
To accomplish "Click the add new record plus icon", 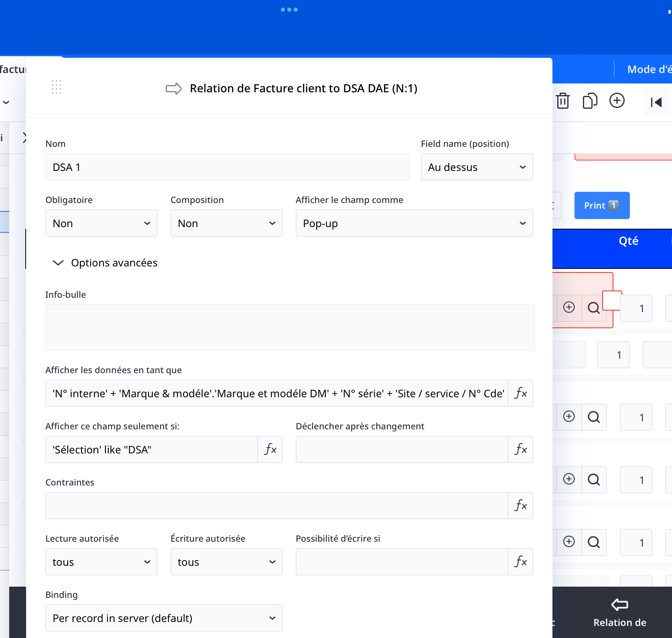I will 617,100.
